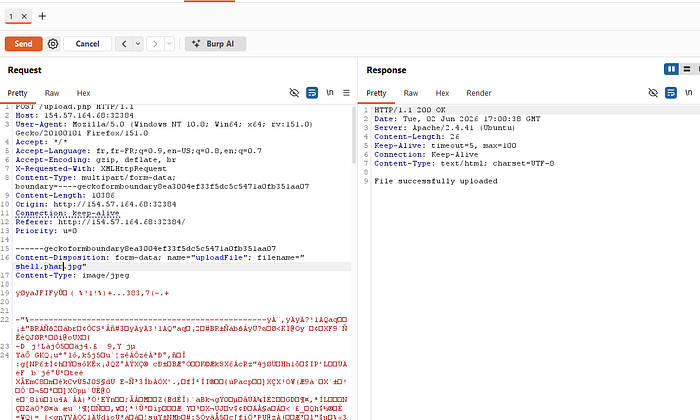Click the Origin header line
This screenshot has height=420, width=700.
point(96,204)
